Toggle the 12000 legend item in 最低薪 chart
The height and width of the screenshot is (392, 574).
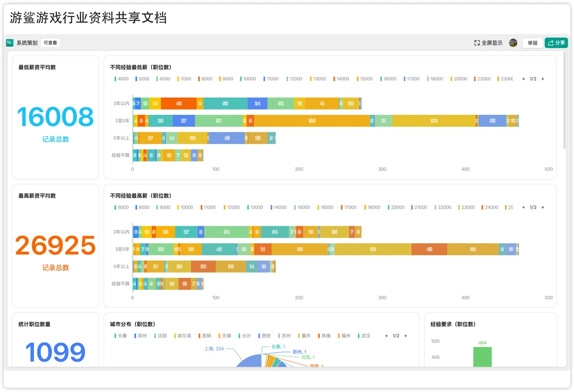(x=294, y=79)
